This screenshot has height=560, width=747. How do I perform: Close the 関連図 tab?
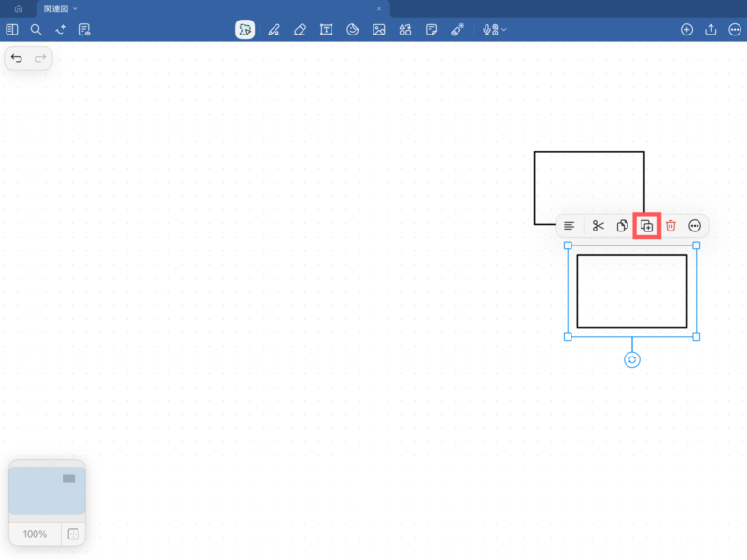[x=379, y=8]
